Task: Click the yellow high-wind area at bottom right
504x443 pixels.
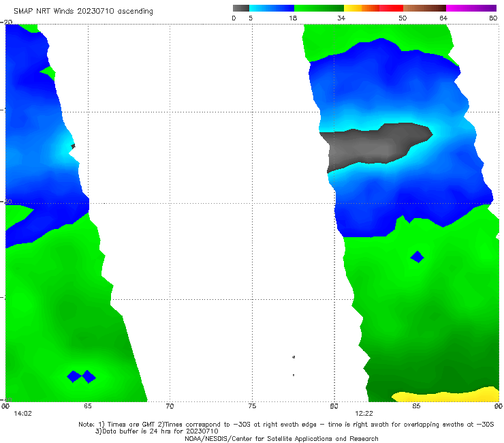Action: [450, 396]
